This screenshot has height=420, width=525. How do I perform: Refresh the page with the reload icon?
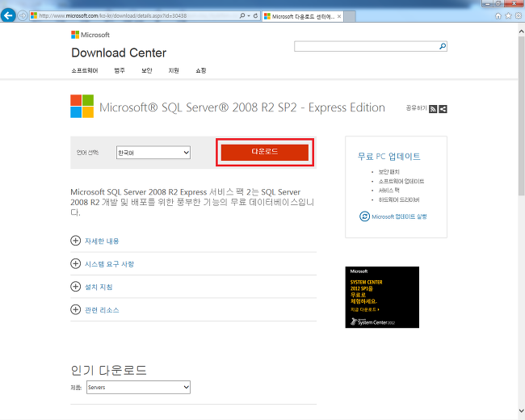(x=255, y=15)
